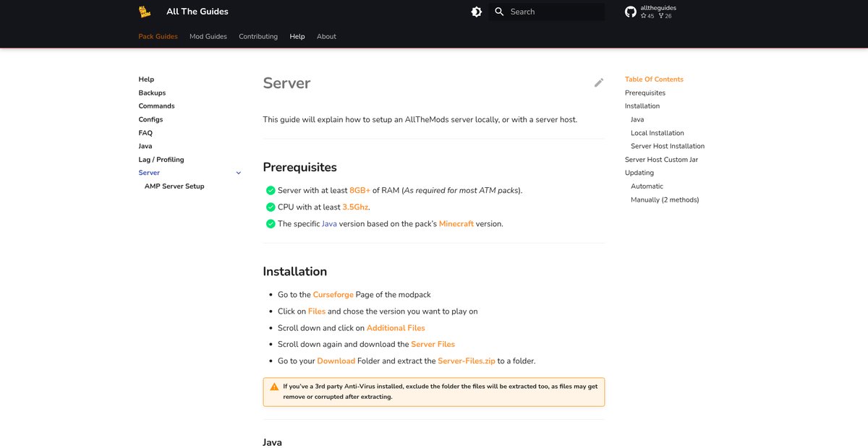
Task: Click the Java link in prerequisites
Action: (x=329, y=224)
